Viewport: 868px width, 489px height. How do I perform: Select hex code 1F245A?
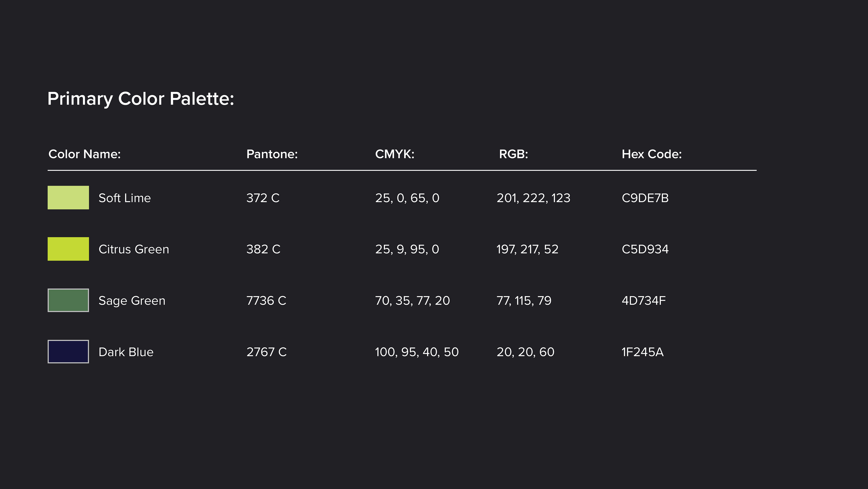tap(642, 352)
